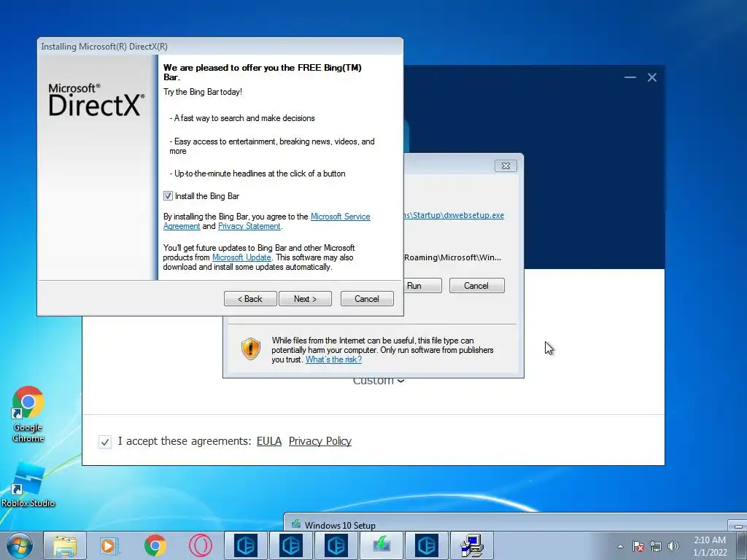Switch to the green-arrow installer taskbar item
This screenshot has height=560, width=747.
(382, 545)
